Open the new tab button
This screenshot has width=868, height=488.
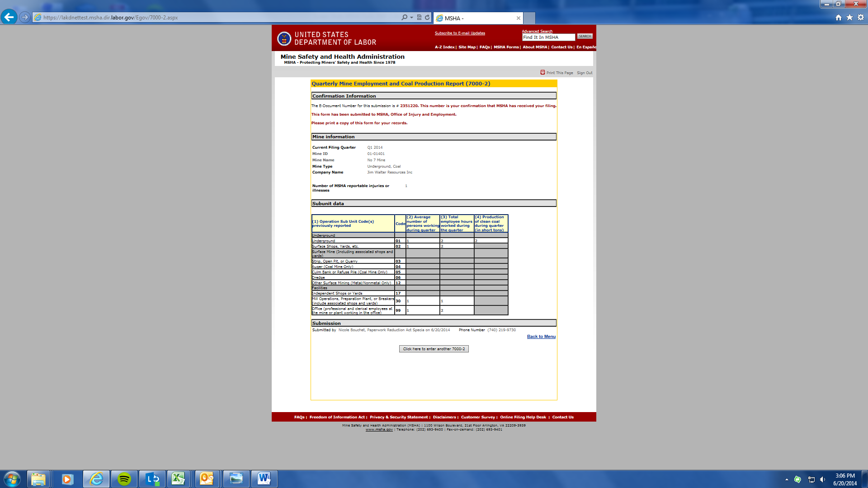pyautogui.click(x=529, y=18)
